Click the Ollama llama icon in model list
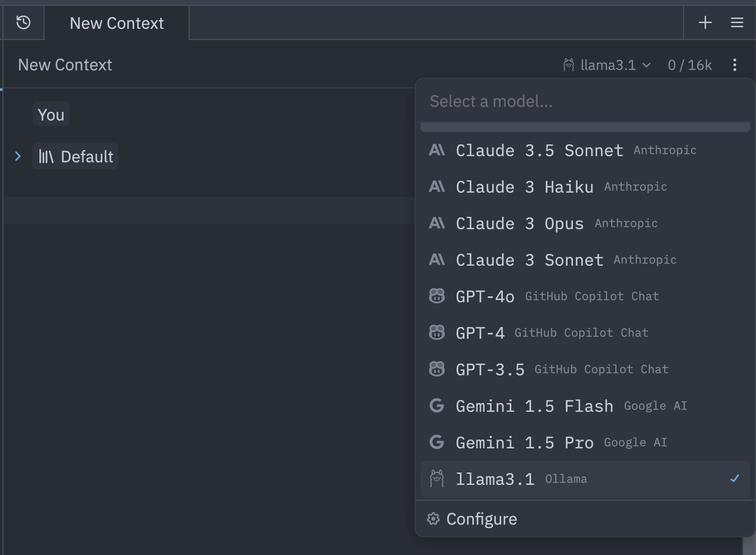This screenshot has width=756, height=555. pos(437,479)
